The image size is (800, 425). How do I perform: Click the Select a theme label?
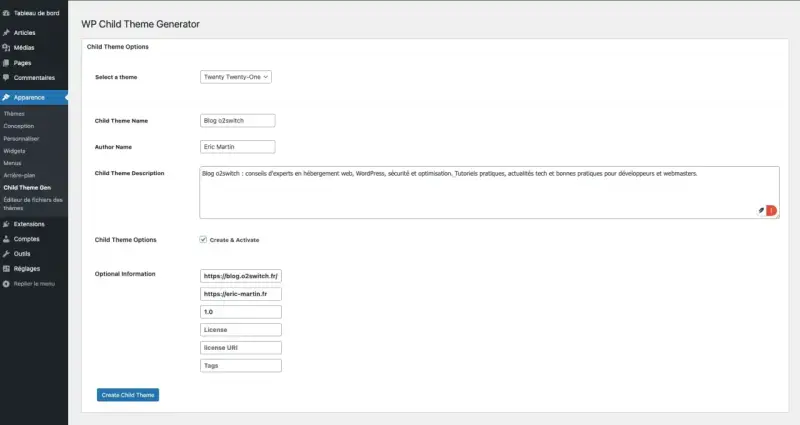[x=116, y=77]
